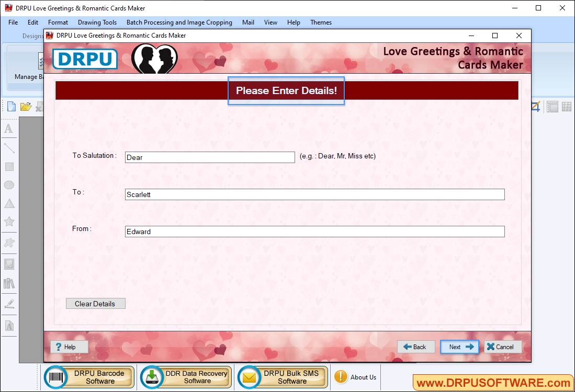Viewport: 575px width, 392px height.
Task: Select the Ellipse shape tool
Action: pos(9,185)
